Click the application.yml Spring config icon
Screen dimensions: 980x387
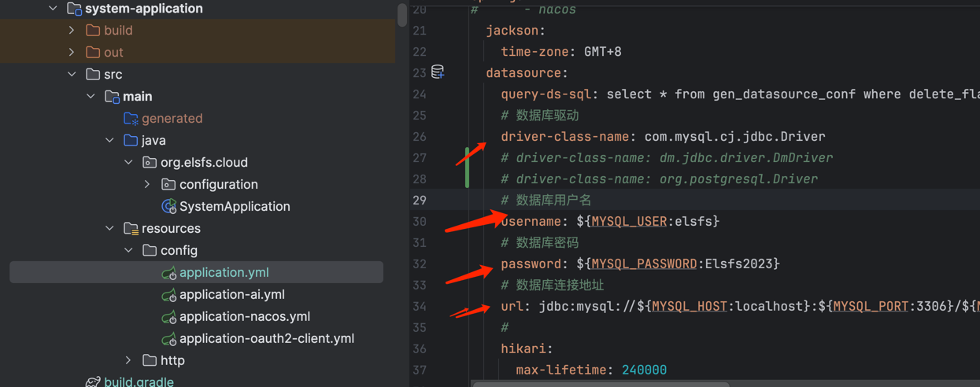coord(168,273)
